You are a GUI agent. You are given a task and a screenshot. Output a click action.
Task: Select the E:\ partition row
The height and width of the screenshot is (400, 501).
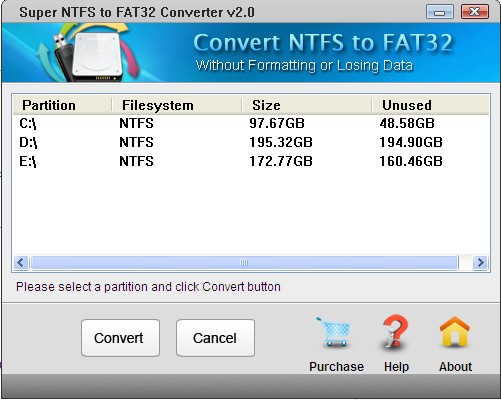pos(251,162)
